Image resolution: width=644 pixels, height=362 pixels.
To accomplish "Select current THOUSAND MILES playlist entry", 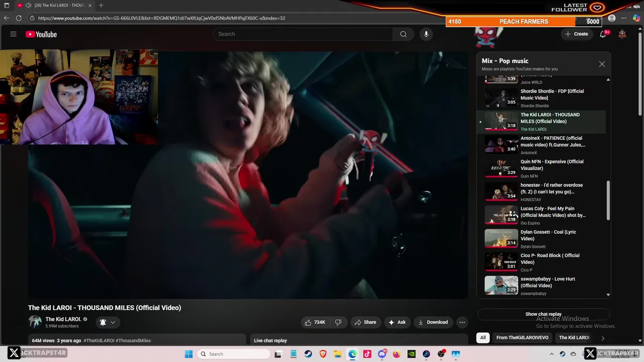I will tap(541, 122).
